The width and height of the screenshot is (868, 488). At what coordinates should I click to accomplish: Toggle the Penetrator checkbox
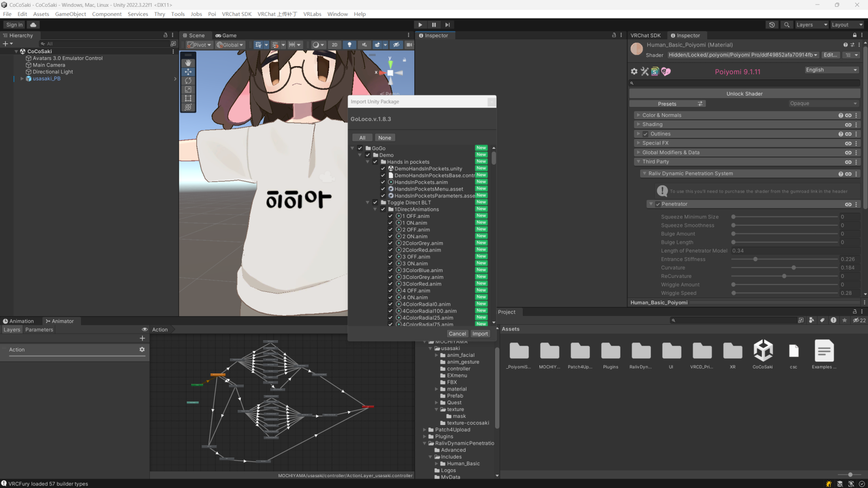tap(658, 204)
